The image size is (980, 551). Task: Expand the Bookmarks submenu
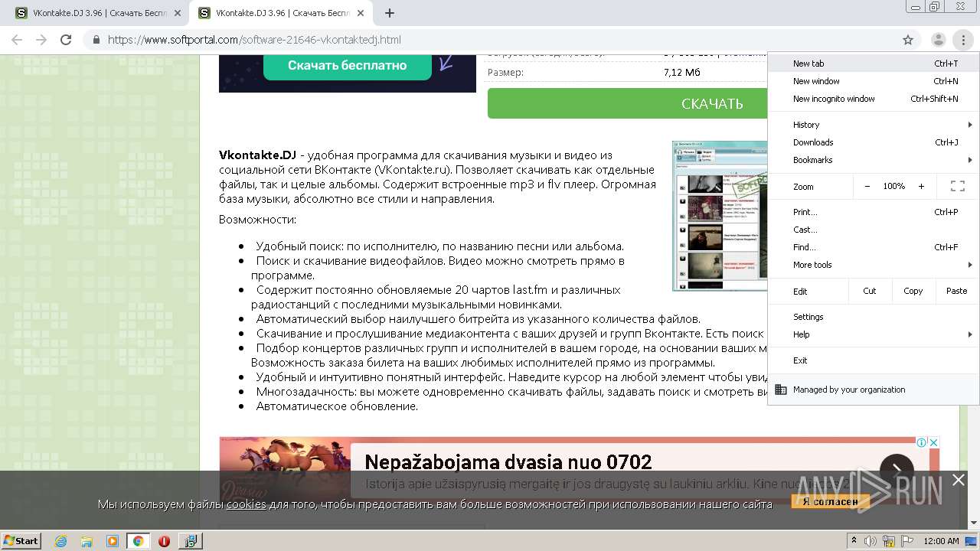[x=873, y=160]
